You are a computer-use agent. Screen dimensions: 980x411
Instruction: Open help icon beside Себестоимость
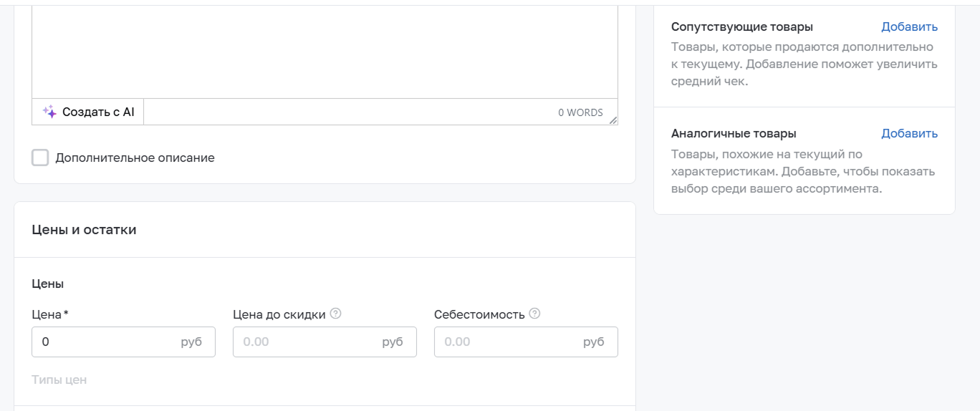[x=534, y=314]
